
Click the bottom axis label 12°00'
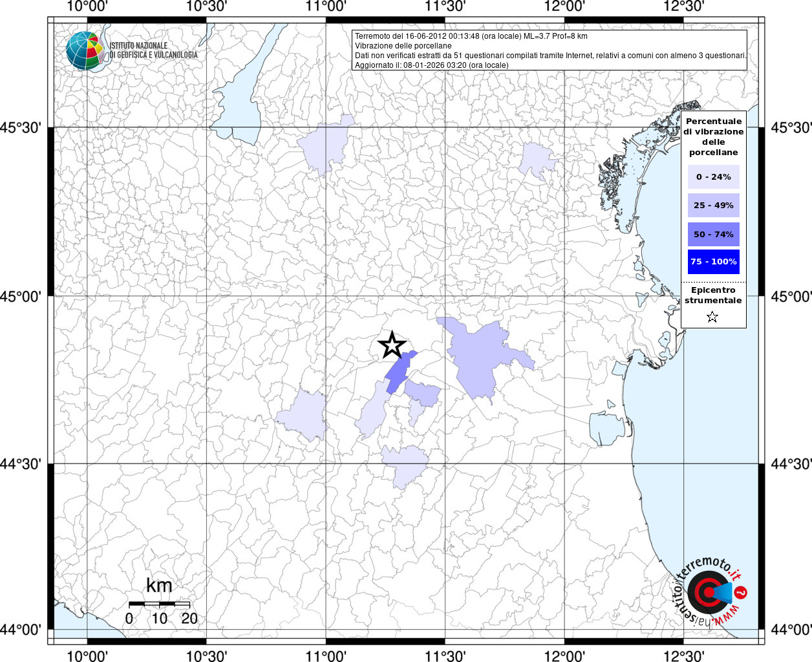(565, 656)
